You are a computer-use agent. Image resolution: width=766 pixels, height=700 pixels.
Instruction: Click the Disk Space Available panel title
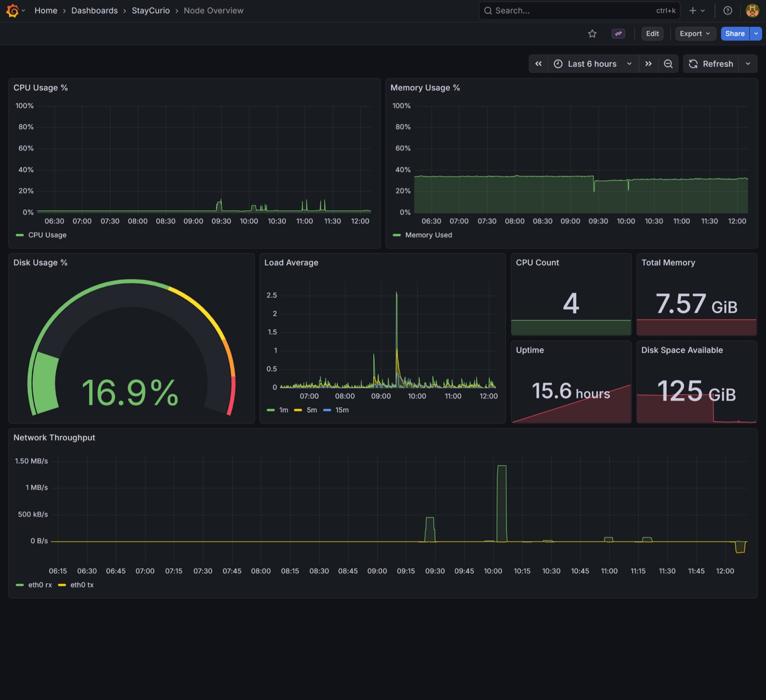pyautogui.click(x=682, y=350)
